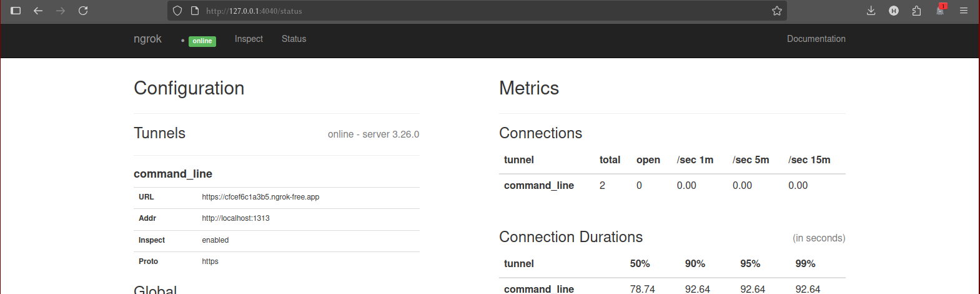
Task: Switch to the Status tab
Action: click(x=294, y=39)
